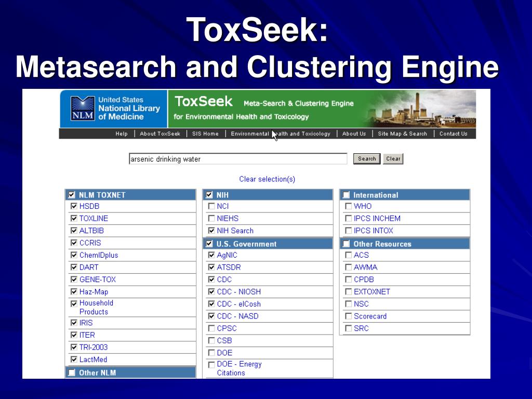
Task: Check the ACS checkbox
Action: pos(348,255)
